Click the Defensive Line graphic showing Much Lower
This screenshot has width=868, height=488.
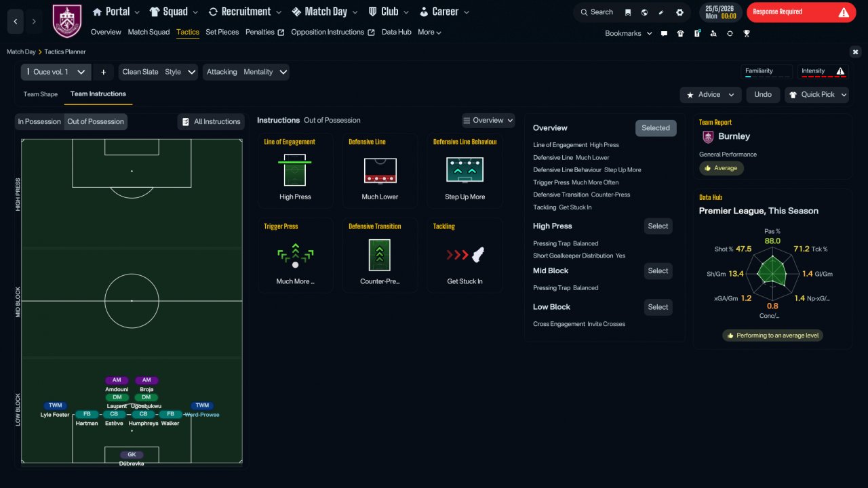pyautogui.click(x=380, y=169)
